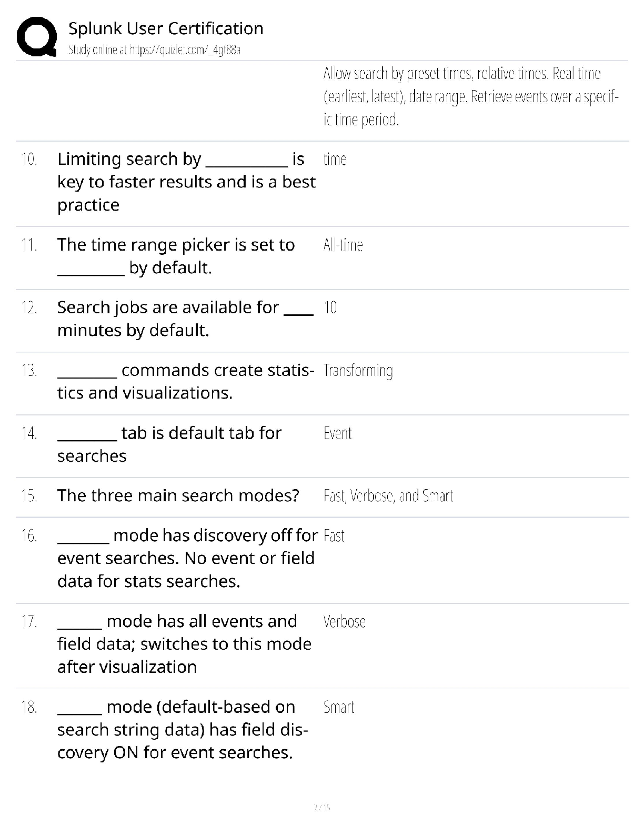The width and height of the screenshot is (644, 834).
Task: Click the 'All-time' answer text
Action: coord(343,245)
